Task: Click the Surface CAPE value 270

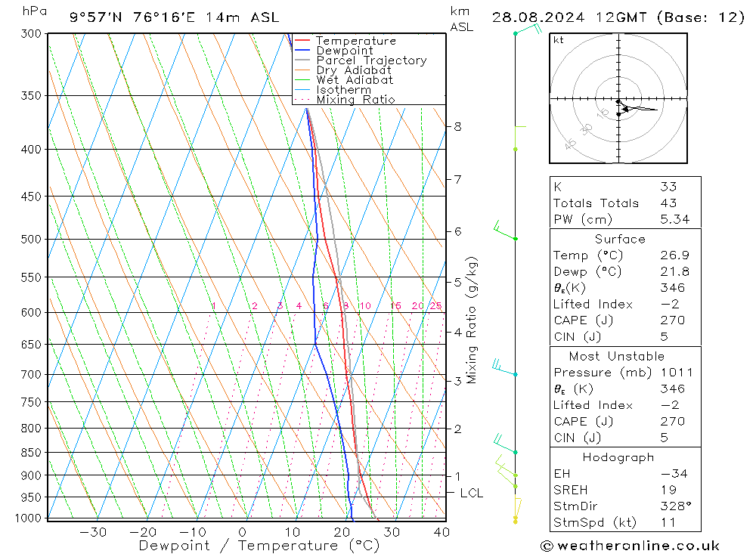Action: tap(673, 320)
